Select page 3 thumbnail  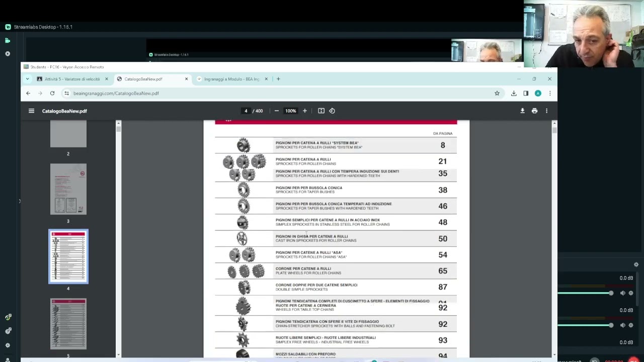pos(68,189)
